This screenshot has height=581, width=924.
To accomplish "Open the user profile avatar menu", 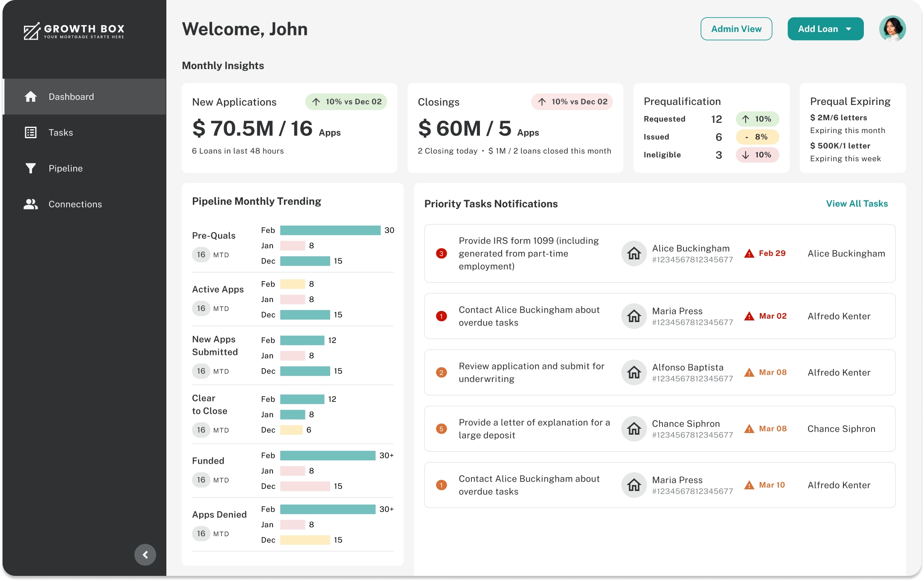I will click(x=892, y=29).
